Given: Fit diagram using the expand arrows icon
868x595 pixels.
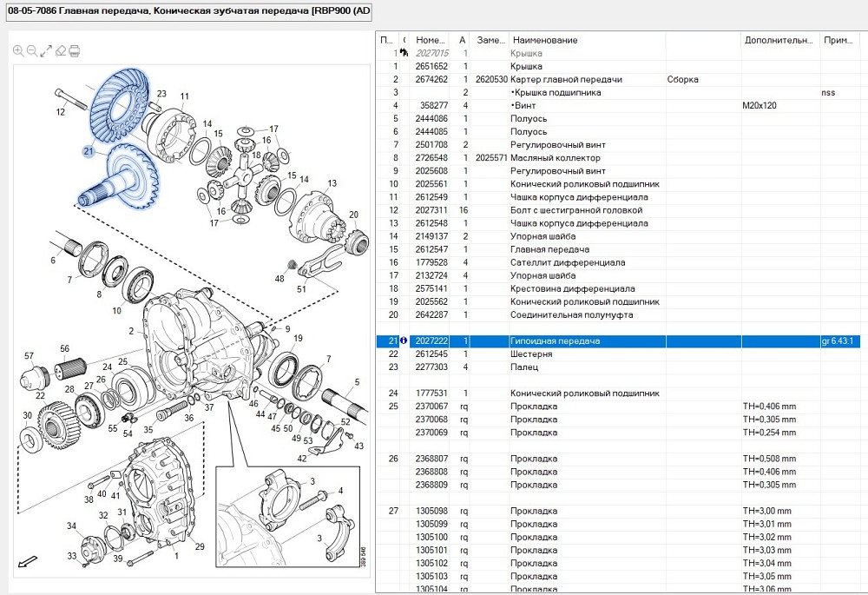Looking at the screenshot, I should (46, 51).
